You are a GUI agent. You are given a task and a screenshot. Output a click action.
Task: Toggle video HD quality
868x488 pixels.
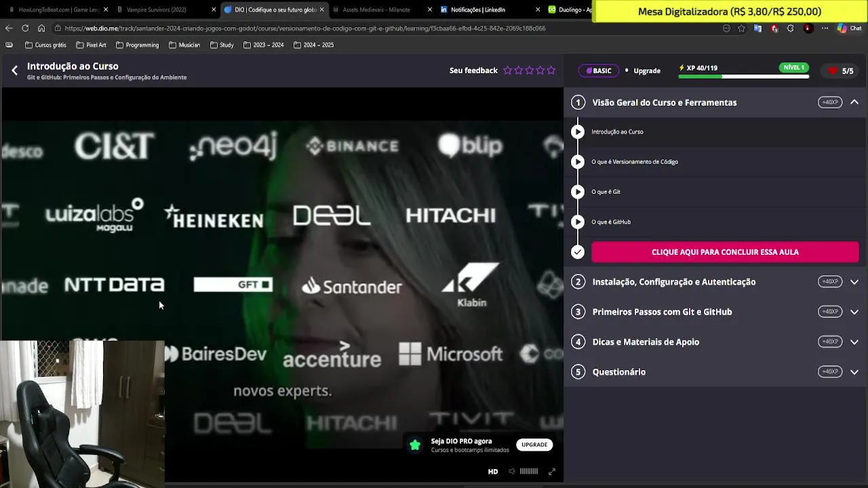(493, 472)
